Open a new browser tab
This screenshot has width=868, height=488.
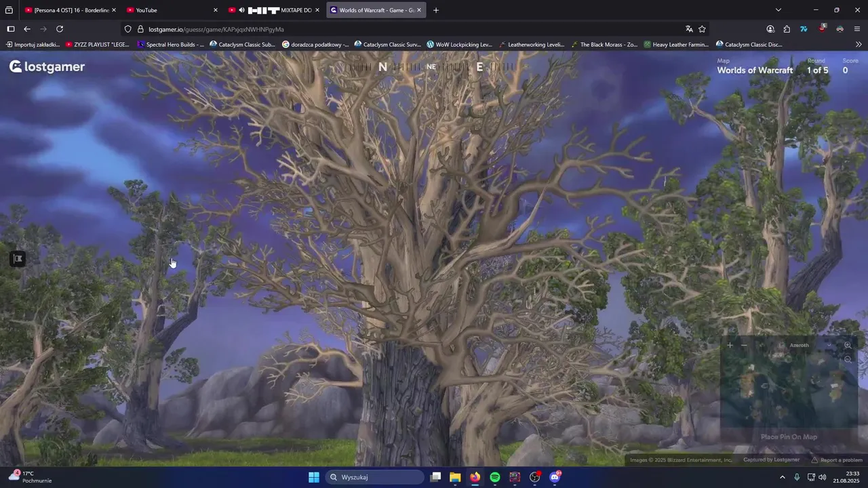(435, 10)
